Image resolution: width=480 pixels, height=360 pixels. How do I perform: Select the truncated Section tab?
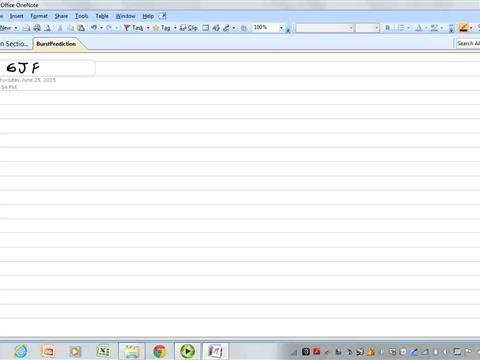pos(14,44)
